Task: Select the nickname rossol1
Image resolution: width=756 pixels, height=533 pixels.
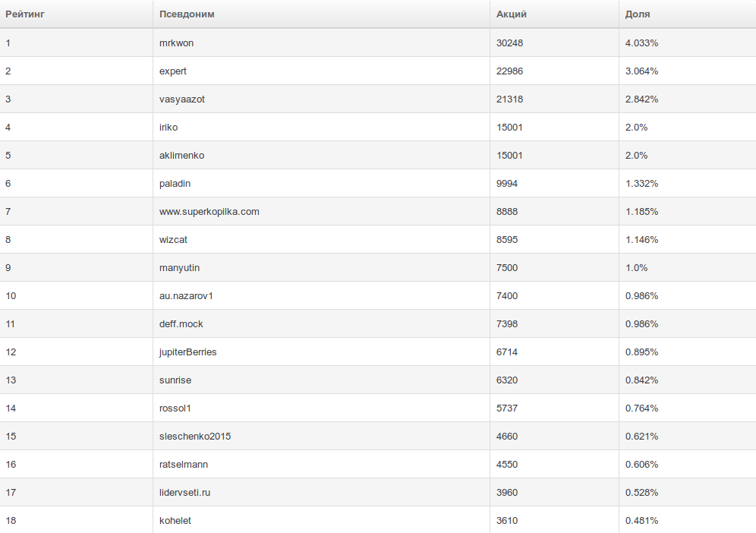Action: pyautogui.click(x=175, y=408)
